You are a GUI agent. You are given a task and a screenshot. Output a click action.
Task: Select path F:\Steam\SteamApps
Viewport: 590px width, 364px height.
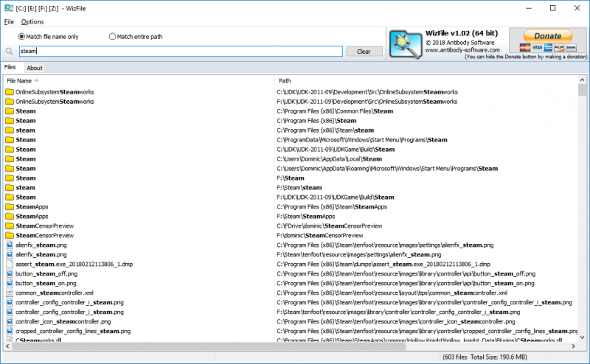pos(305,216)
